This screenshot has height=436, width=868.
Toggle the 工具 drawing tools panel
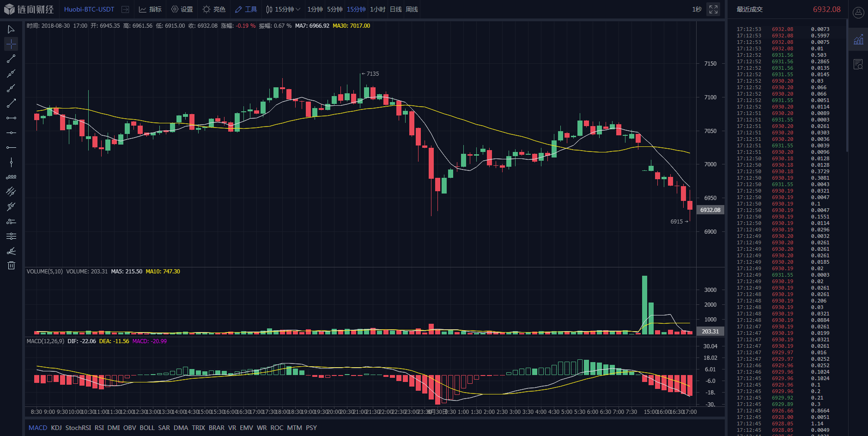tap(246, 9)
